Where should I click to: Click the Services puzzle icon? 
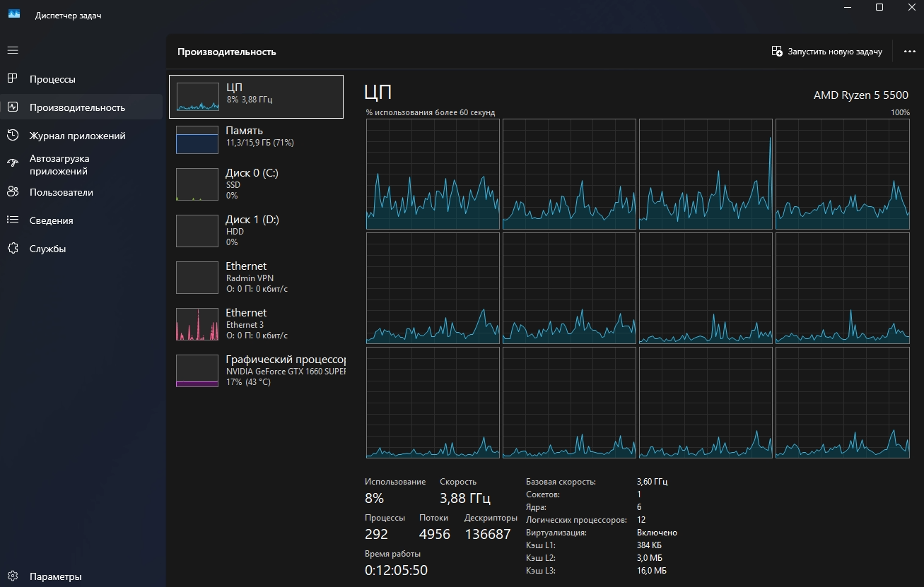click(13, 249)
